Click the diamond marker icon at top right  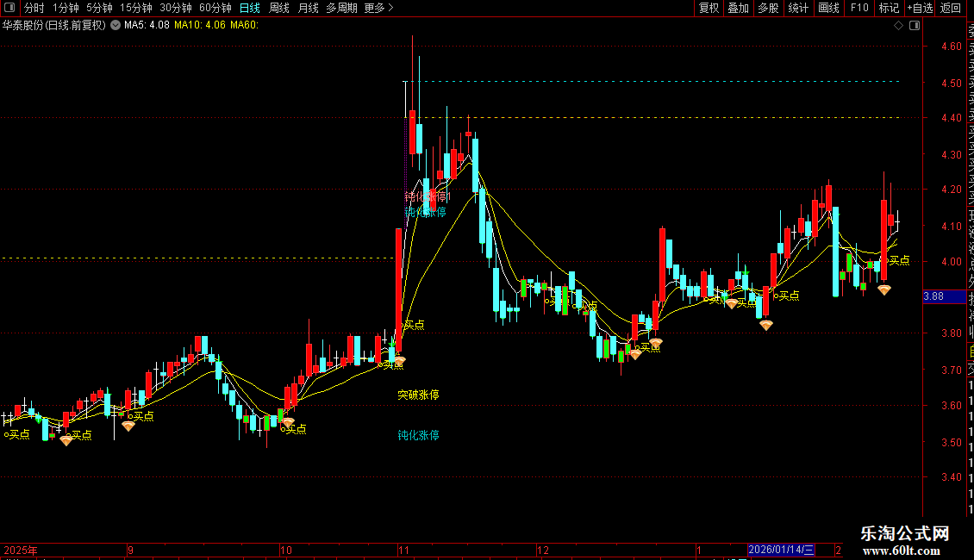coord(898,26)
